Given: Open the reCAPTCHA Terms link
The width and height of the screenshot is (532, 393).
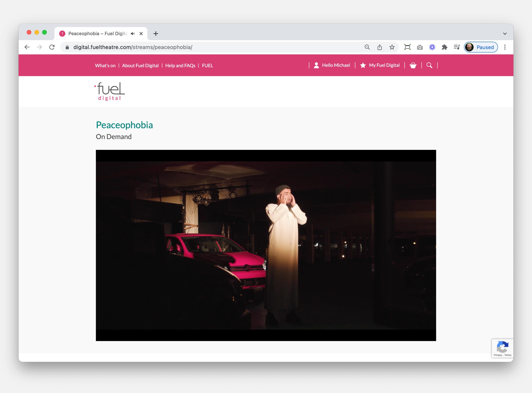Looking at the screenshot, I should 508,355.
